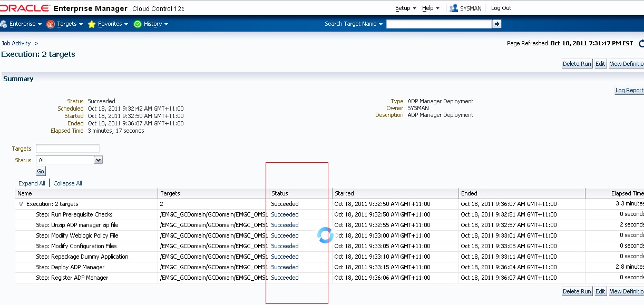Click the Oracle Enterprise Manager logo
This screenshot has height=305, width=644.
click(x=64, y=8)
